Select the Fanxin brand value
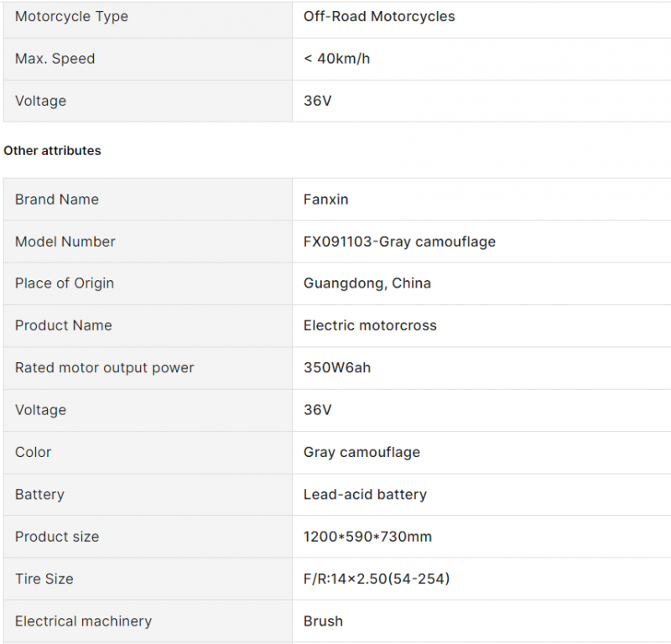The width and height of the screenshot is (671, 644). coord(326,200)
